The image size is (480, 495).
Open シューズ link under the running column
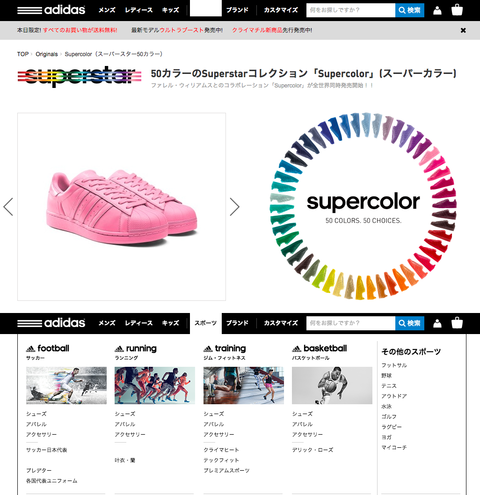tap(125, 414)
